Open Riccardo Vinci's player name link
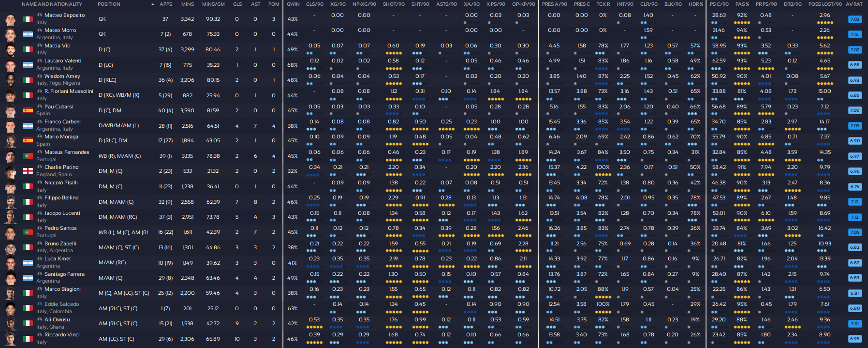Viewport: 868px width, 348px height. (62, 335)
